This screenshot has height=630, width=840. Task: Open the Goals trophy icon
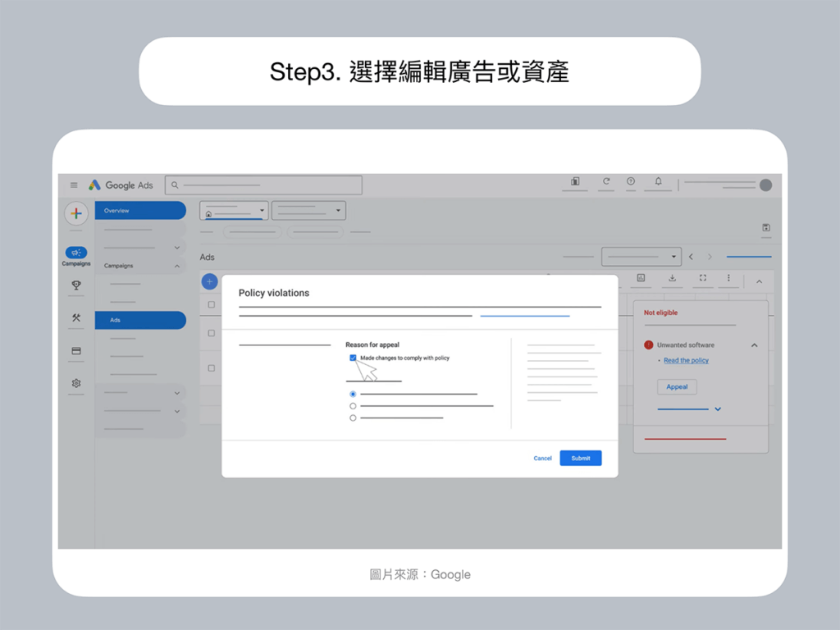76,285
